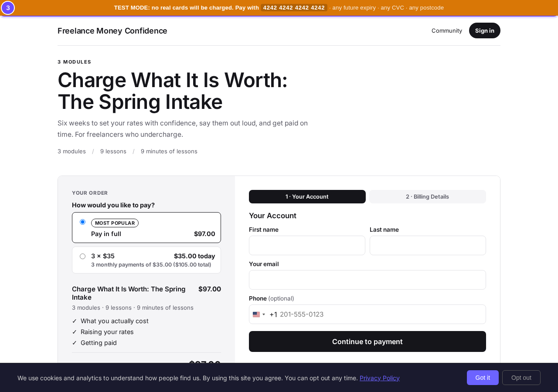Click the Continue to payment button
This screenshot has height=392, width=558.
coord(367,341)
